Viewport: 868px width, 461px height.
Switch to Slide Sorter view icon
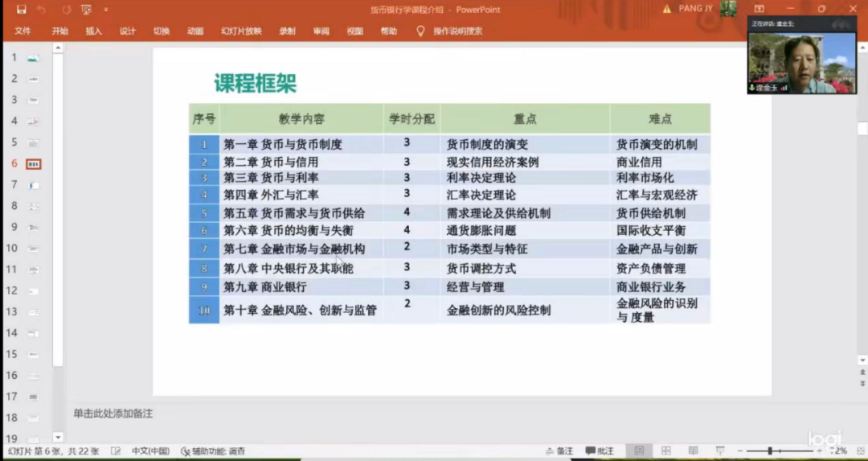[x=665, y=451]
